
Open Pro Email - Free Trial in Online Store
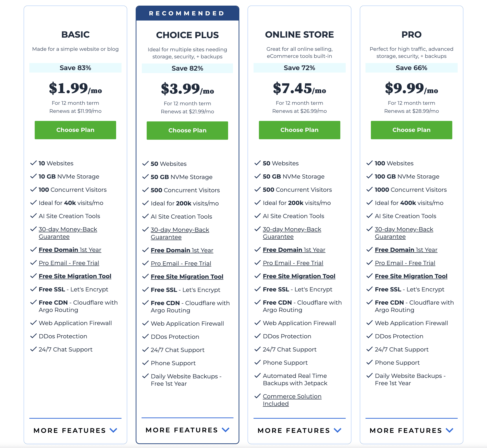pyautogui.click(x=293, y=263)
